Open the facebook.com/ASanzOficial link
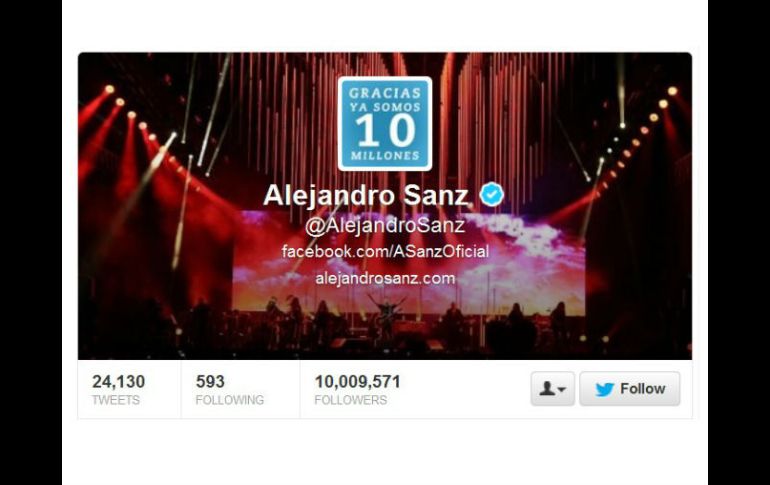Screen dimensions: 770x485 point(385,251)
